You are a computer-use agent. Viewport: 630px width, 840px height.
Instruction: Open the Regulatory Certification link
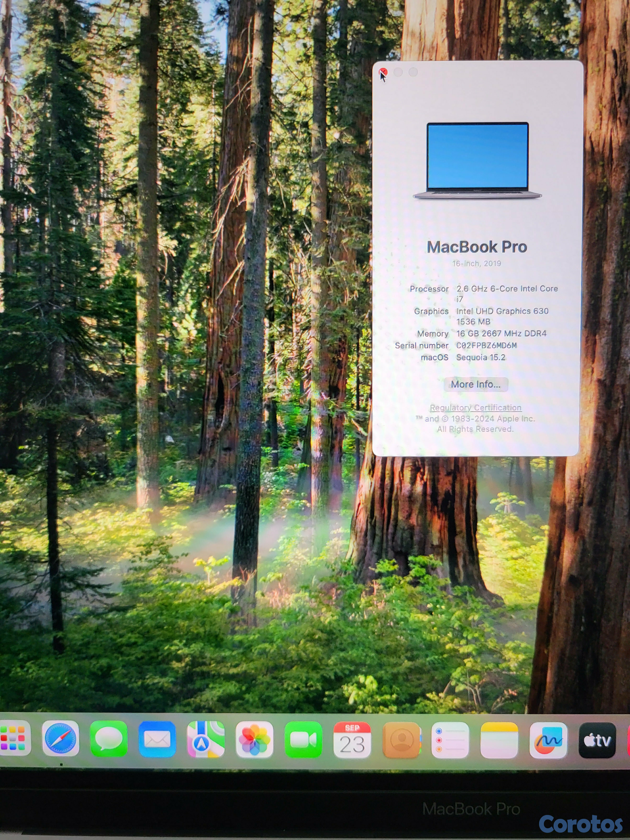(475, 407)
